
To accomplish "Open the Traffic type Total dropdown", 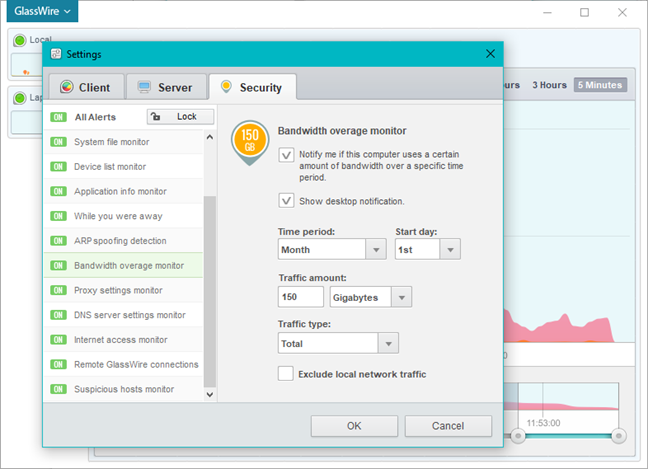I will point(338,343).
